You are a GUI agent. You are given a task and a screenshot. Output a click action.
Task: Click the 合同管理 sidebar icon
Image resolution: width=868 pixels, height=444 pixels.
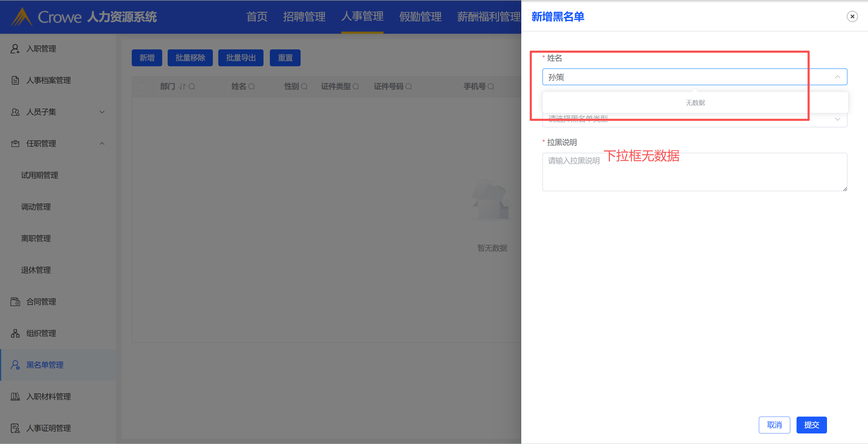15,302
